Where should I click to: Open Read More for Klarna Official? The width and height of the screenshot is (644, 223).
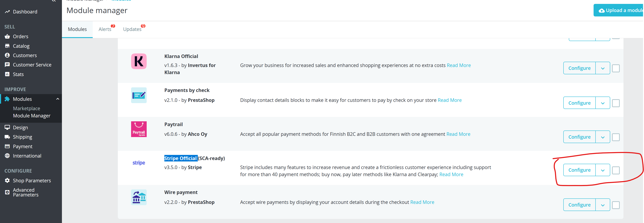click(x=459, y=65)
